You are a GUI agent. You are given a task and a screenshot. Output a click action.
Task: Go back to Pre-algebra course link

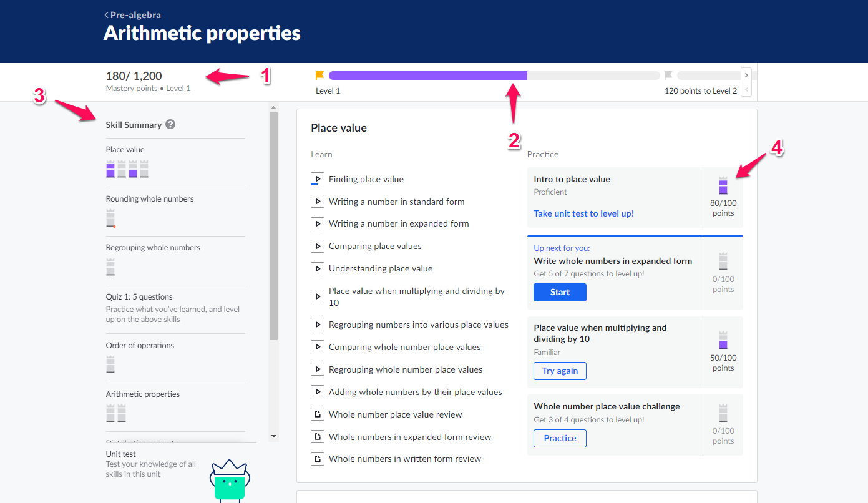(x=132, y=15)
